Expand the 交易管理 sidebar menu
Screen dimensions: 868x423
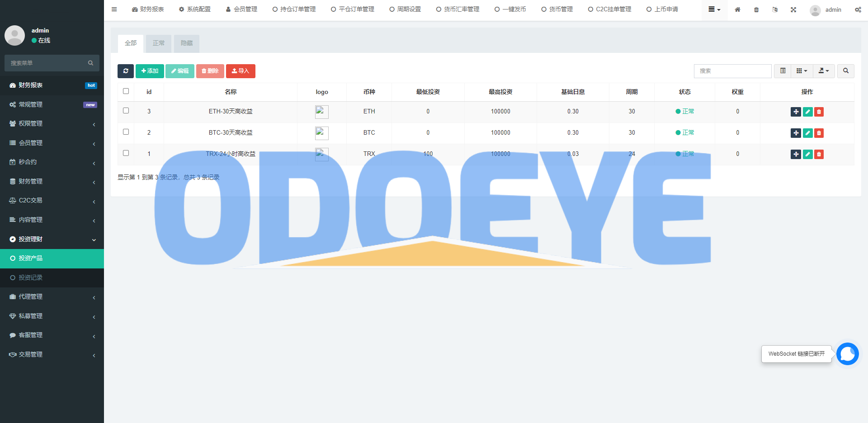pos(52,355)
